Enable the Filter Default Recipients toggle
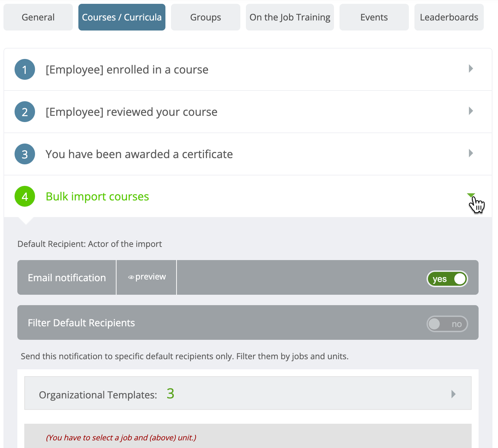The width and height of the screenshot is (498, 448). 447,324
